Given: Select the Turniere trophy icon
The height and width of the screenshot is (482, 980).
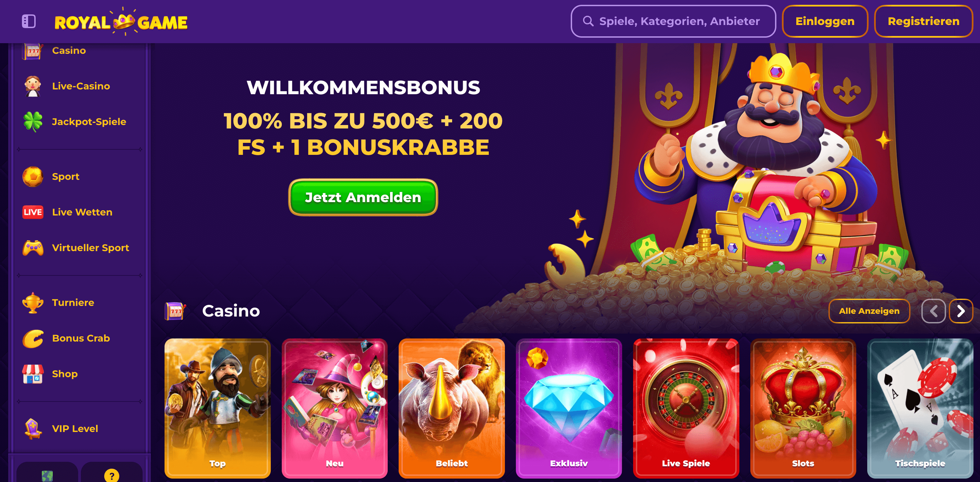Looking at the screenshot, I should coord(33,302).
